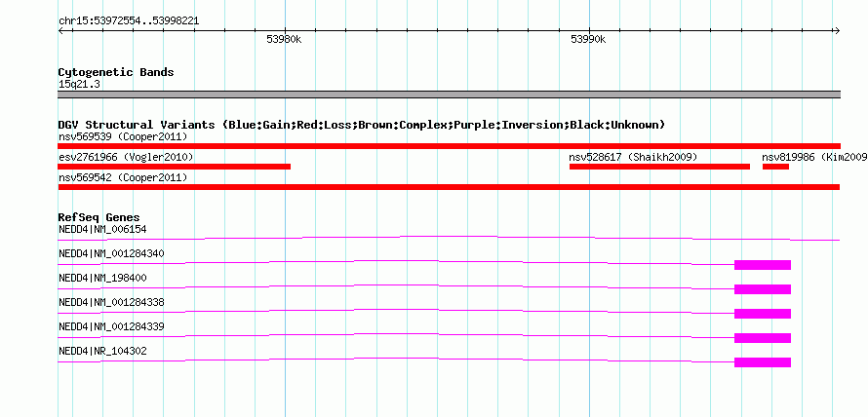Open transcript label NEDD4|NM_001284339
This screenshot has width=868, height=417.
[x=111, y=326]
